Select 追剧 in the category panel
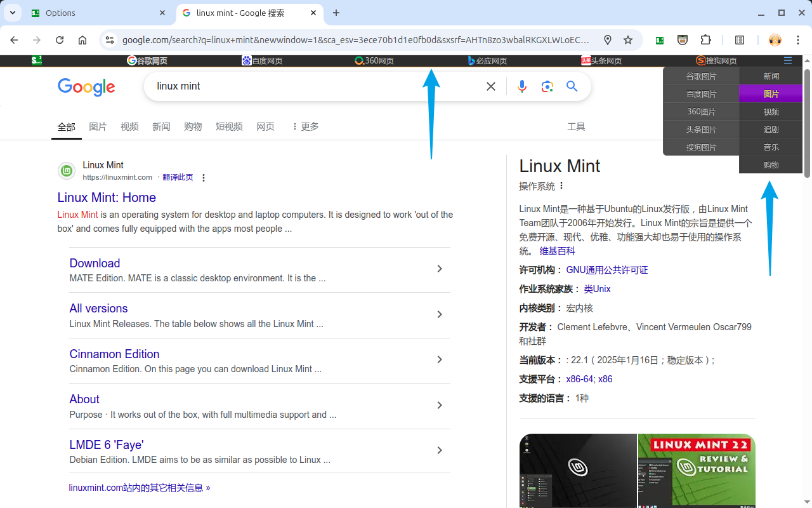Viewport: 812px width, 508px height. click(x=771, y=130)
